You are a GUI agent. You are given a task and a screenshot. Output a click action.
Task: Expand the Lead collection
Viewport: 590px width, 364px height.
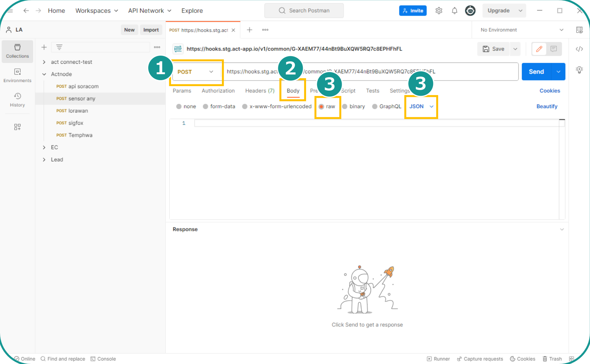point(44,160)
